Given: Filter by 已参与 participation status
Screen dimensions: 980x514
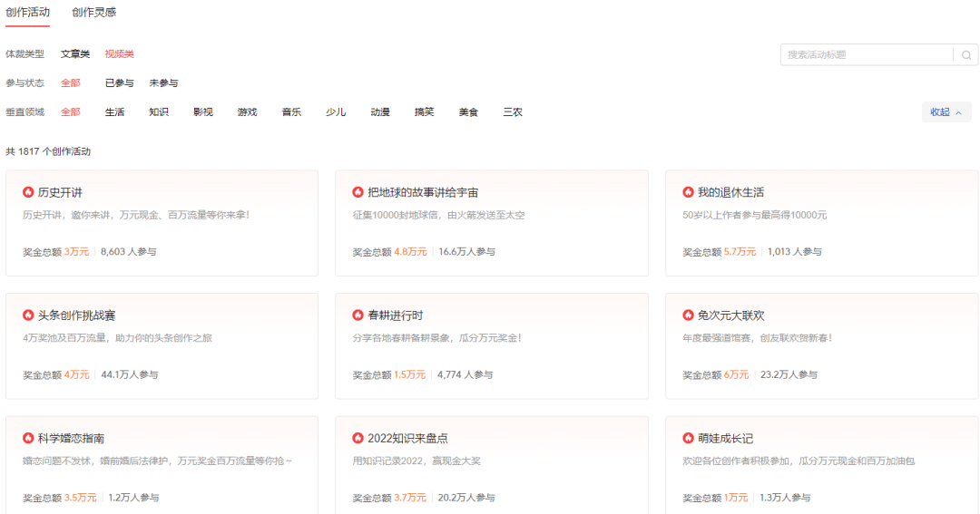Looking at the screenshot, I should coord(119,83).
